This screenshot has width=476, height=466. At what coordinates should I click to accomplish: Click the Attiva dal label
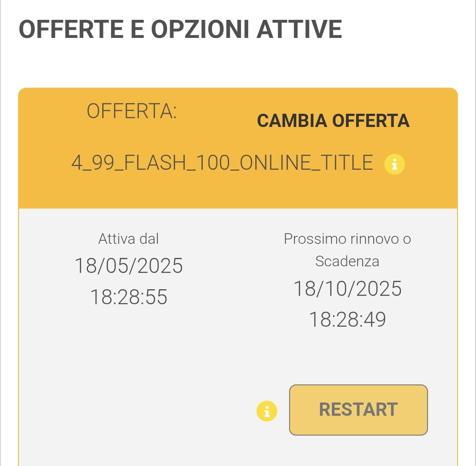click(x=128, y=239)
